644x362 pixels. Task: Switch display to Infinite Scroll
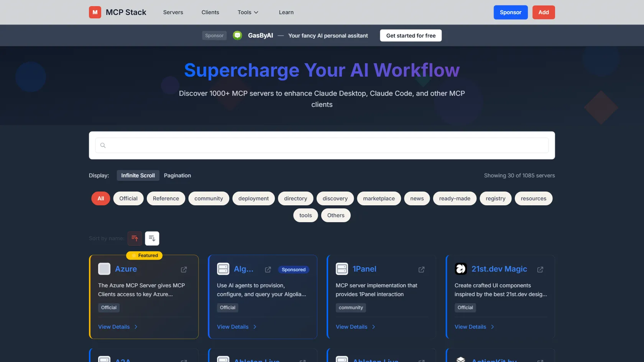(138, 175)
